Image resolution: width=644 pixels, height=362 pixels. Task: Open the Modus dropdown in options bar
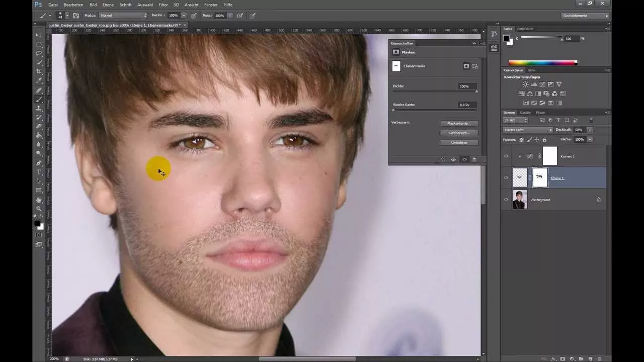tap(123, 15)
